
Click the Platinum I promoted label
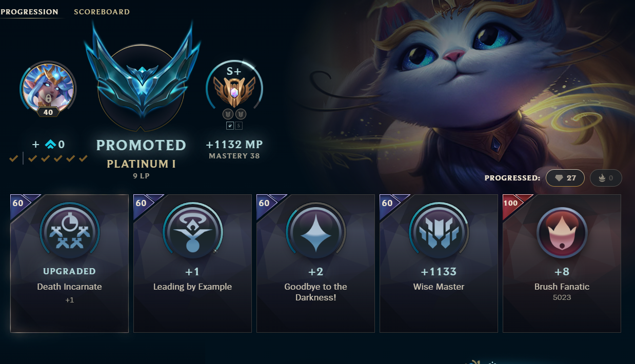point(137,164)
